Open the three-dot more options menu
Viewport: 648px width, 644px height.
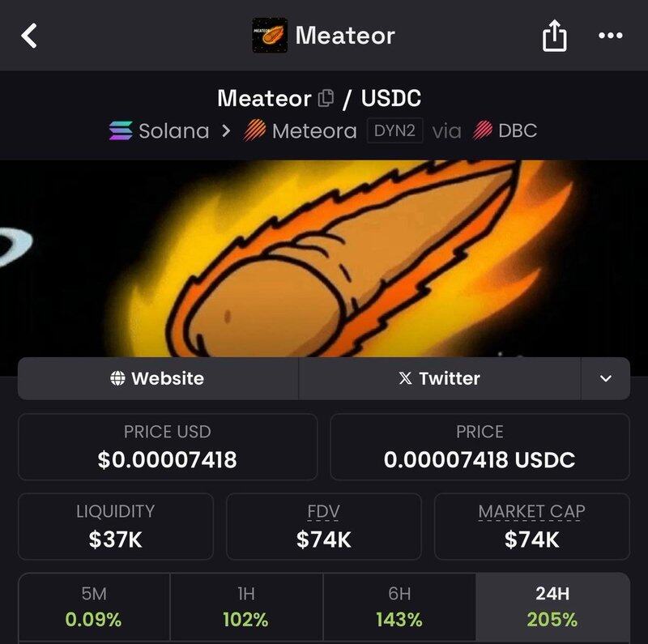[610, 36]
